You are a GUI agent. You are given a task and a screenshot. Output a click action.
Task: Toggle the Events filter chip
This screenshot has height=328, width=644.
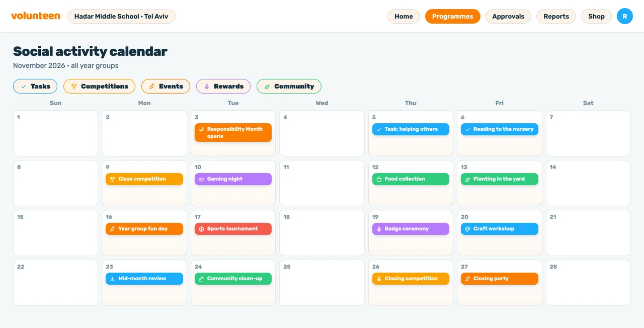click(x=166, y=87)
